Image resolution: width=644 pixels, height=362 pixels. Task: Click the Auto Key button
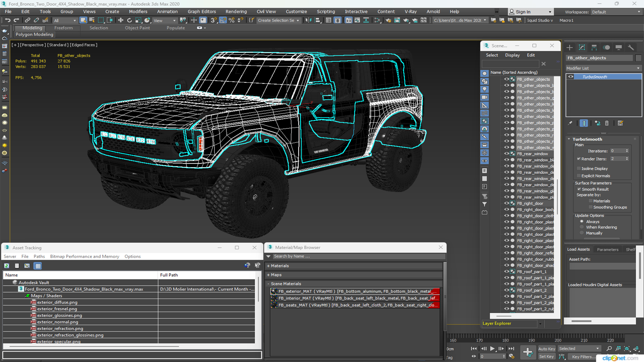pyautogui.click(x=546, y=349)
